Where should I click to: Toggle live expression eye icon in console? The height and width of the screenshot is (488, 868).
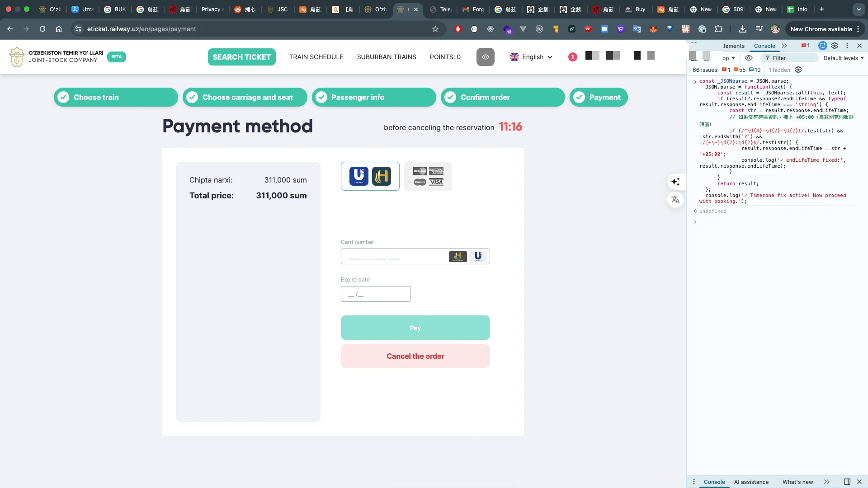pos(749,58)
